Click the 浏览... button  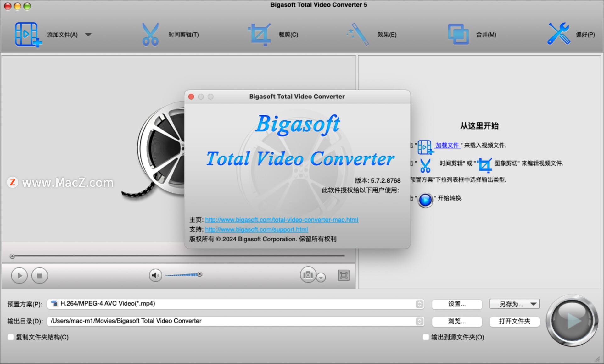[x=457, y=321]
